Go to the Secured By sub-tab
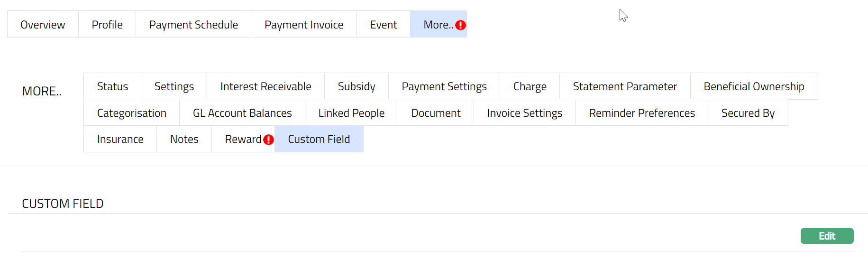The height and width of the screenshot is (262, 868). [748, 113]
